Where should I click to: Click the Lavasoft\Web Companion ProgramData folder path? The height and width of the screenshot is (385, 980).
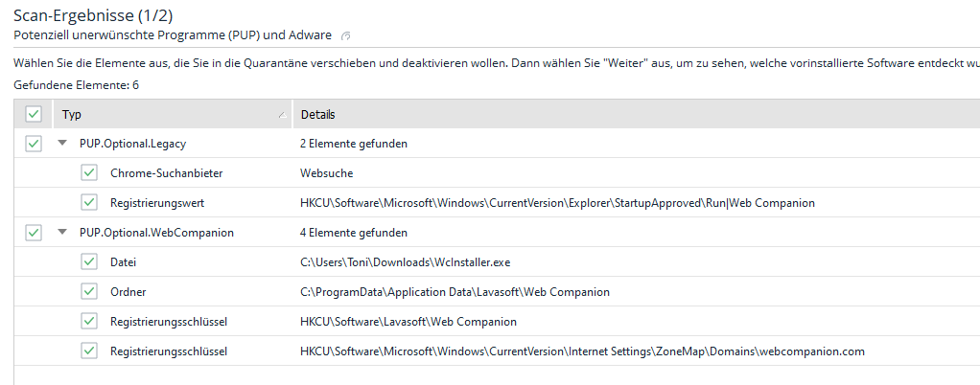[x=455, y=292]
